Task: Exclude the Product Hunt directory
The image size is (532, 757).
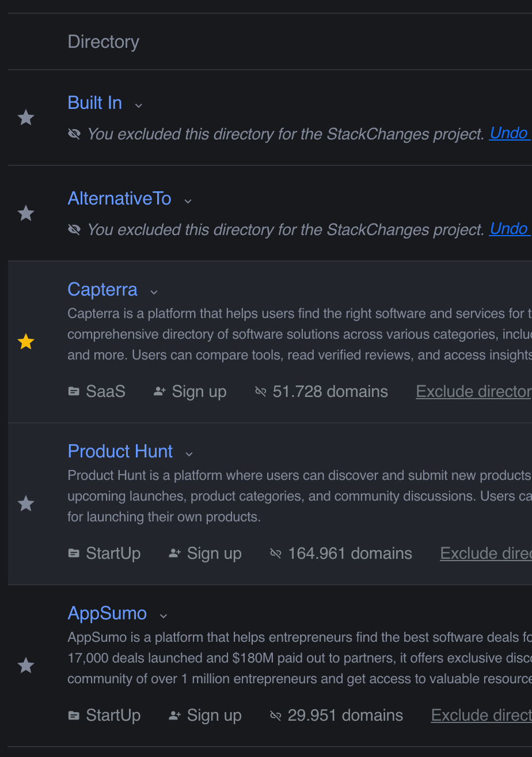Action: click(x=486, y=554)
